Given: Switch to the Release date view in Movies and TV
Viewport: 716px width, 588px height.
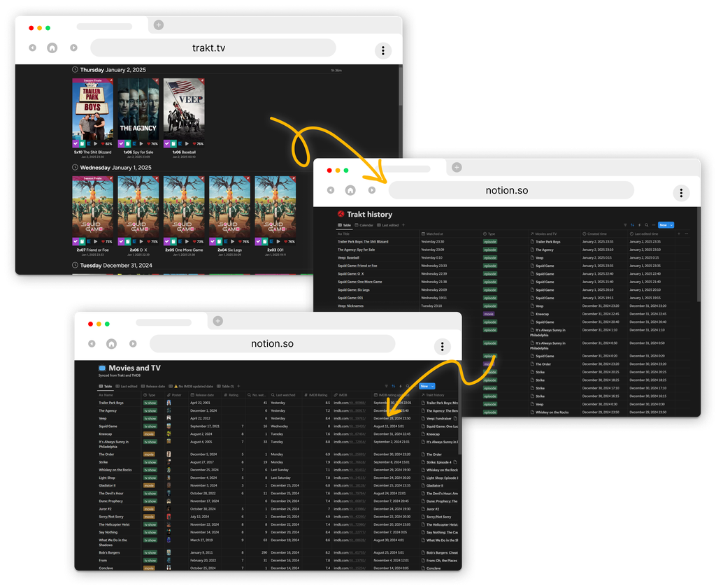Looking at the screenshot, I should pyautogui.click(x=153, y=386).
